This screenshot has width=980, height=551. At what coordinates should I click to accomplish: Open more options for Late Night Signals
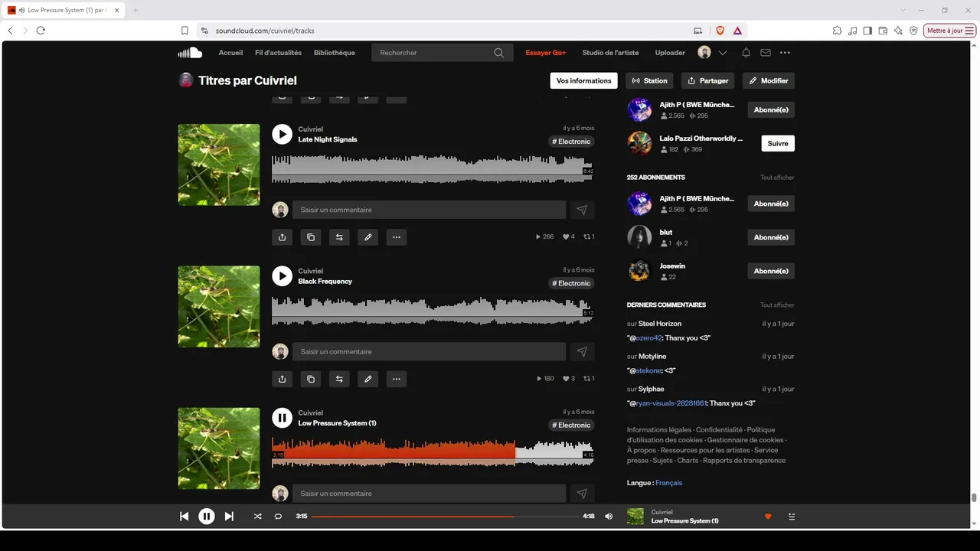click(397, 237)
